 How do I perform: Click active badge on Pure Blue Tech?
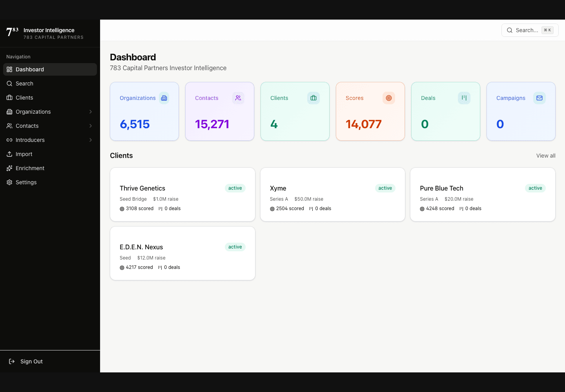click(535, 188)
